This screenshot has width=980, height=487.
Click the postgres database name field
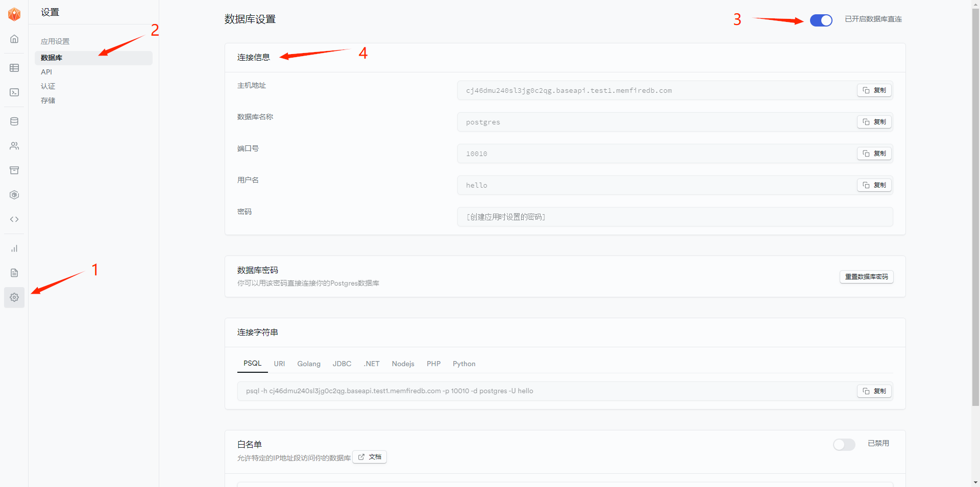(675, 122)
